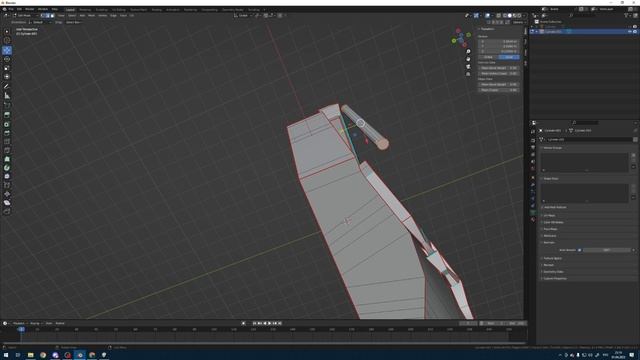
Task: Click the viewport zoom icon
Action: (468, 51)
